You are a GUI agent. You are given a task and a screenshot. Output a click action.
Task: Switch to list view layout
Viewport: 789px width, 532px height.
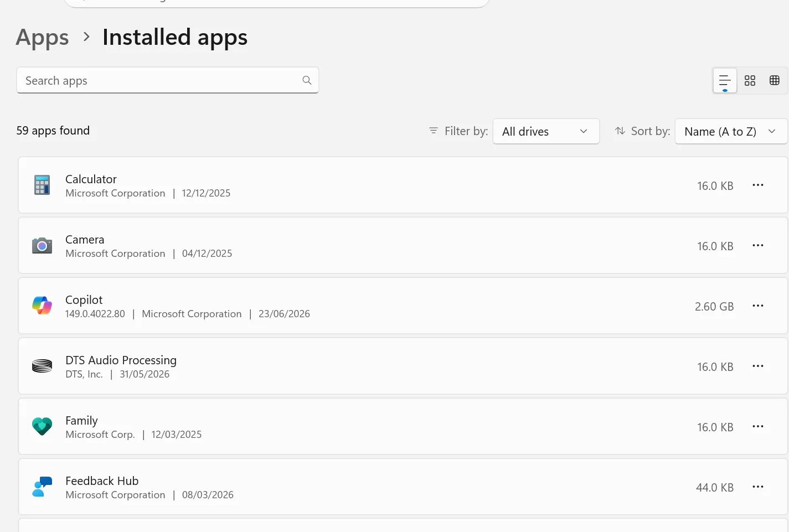point(725,81)
